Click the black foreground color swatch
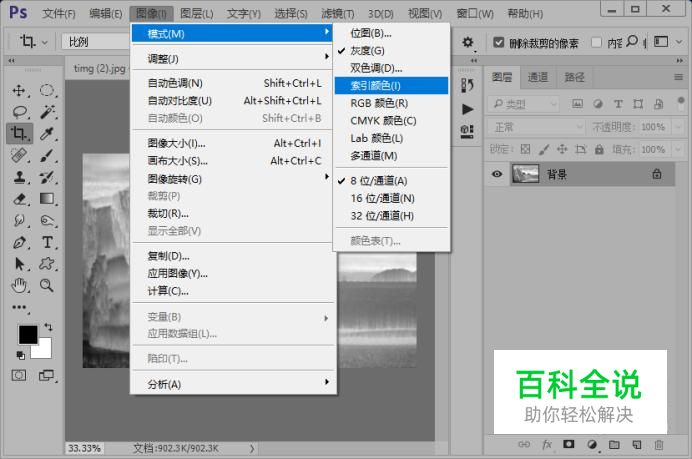This screenshot has height=459, width=692. 27,334
